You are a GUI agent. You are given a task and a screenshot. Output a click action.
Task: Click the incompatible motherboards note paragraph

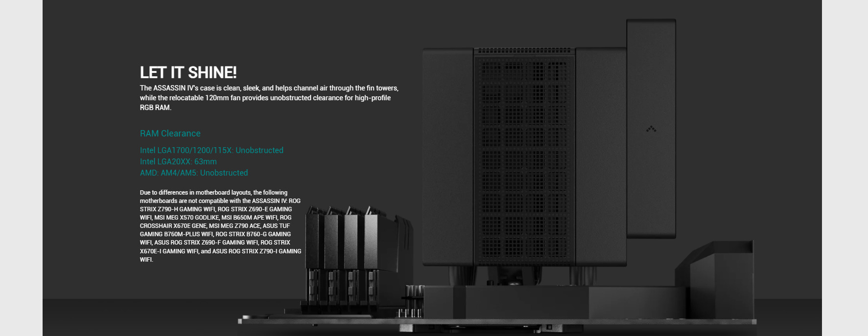coord(221,226)
